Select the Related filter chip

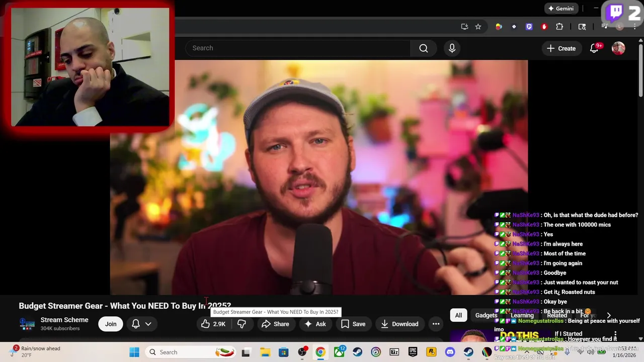[x=557, y=316]
